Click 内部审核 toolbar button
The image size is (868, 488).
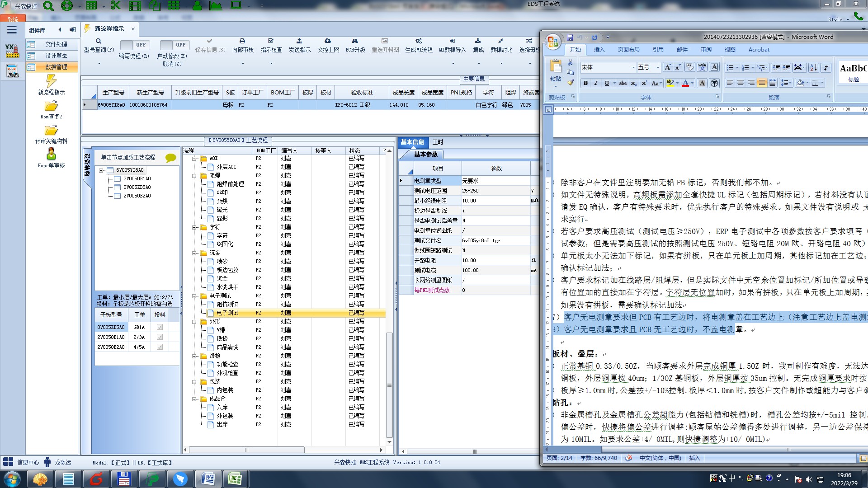click(243, 45)
